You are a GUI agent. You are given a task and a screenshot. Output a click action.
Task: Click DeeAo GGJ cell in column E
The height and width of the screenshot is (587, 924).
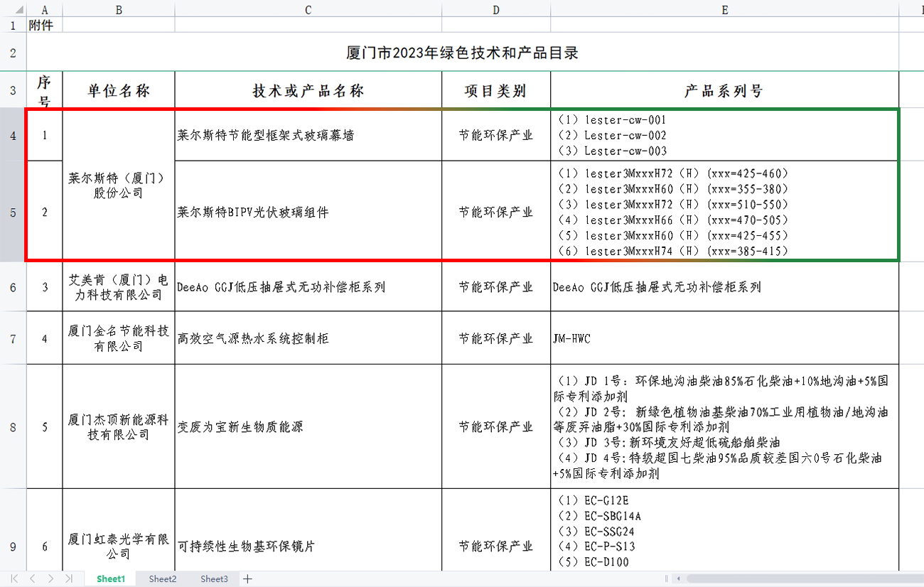(724, 287)
